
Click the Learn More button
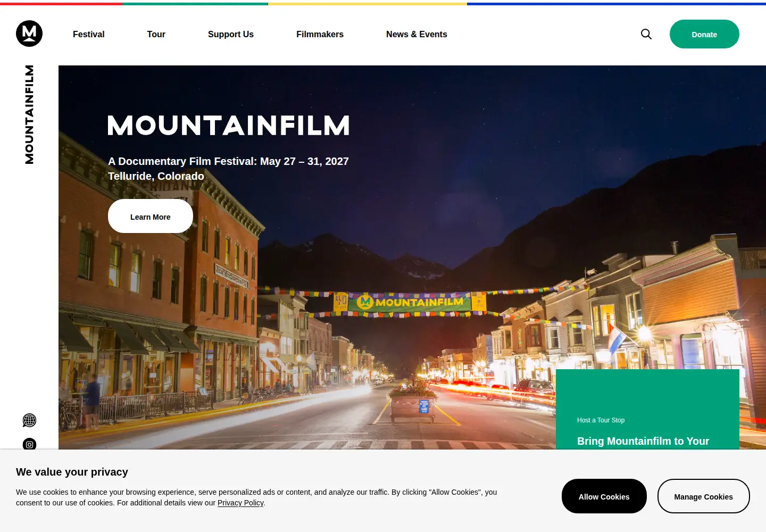tap(151, 216)
